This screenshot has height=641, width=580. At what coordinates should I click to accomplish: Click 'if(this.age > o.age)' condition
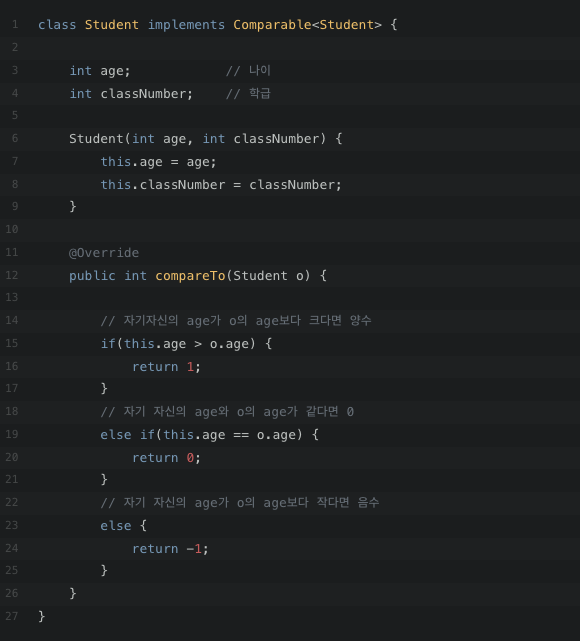pyautogui.click(x=178, y=344)
